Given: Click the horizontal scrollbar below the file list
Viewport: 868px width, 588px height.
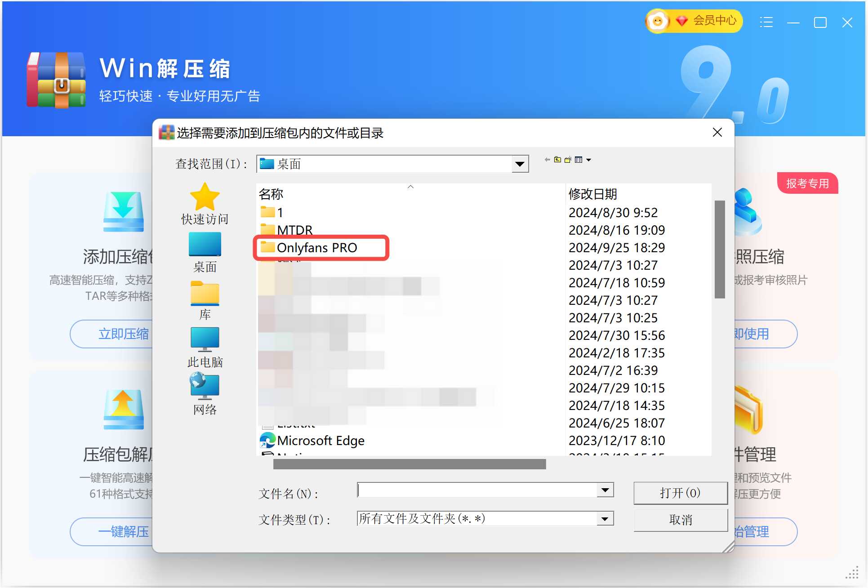Looking at the screenshot, I should (x=410, y=464).
